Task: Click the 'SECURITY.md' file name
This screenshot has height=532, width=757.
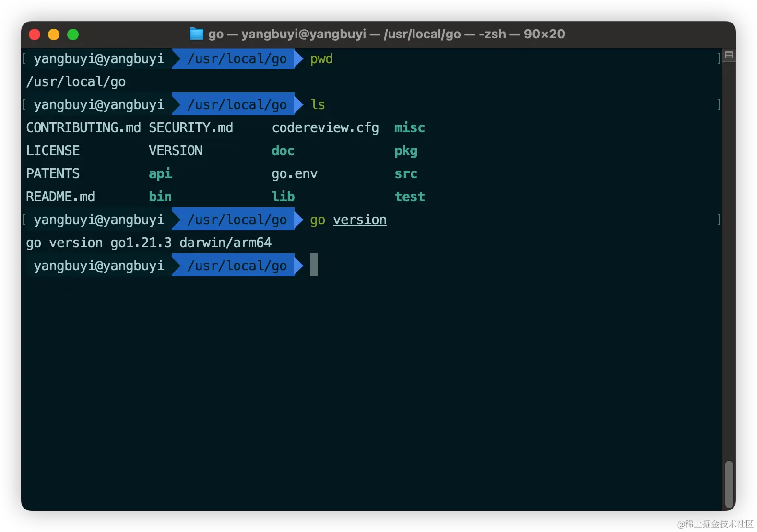Action: (x=191, y=128)
